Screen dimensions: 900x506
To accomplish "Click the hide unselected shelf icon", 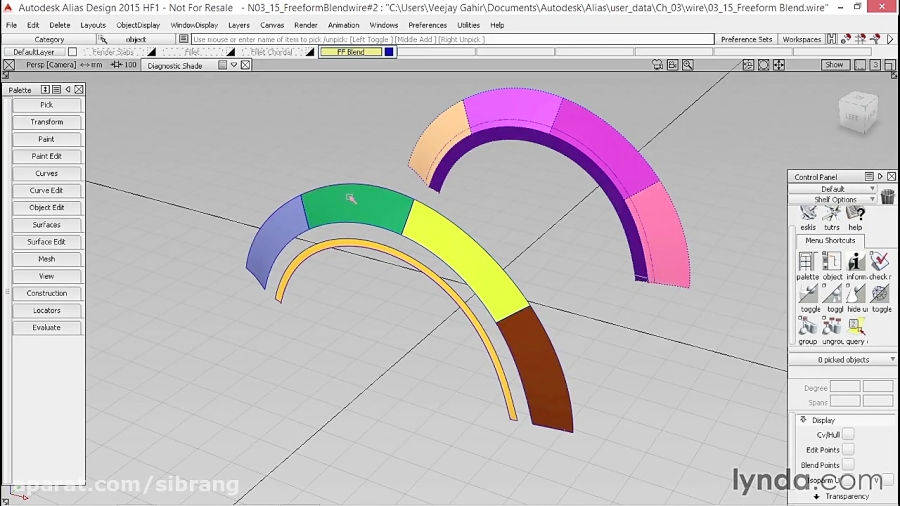I will (856, 294).
